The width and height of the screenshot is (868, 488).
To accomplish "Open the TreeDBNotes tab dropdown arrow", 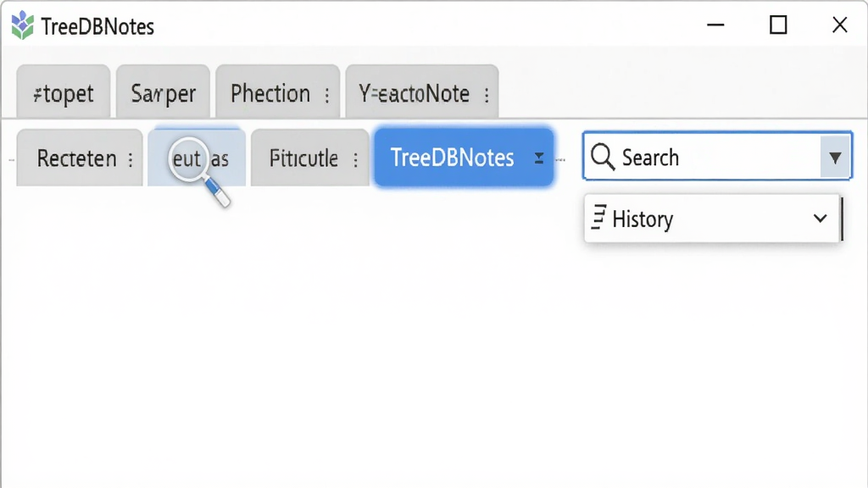I will click(538, 158).
